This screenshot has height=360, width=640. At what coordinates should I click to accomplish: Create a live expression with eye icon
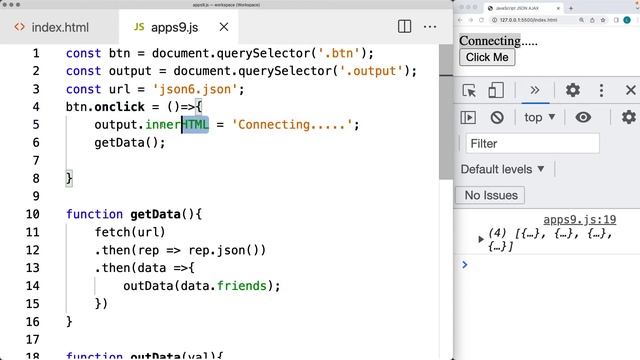coord(583,118)
